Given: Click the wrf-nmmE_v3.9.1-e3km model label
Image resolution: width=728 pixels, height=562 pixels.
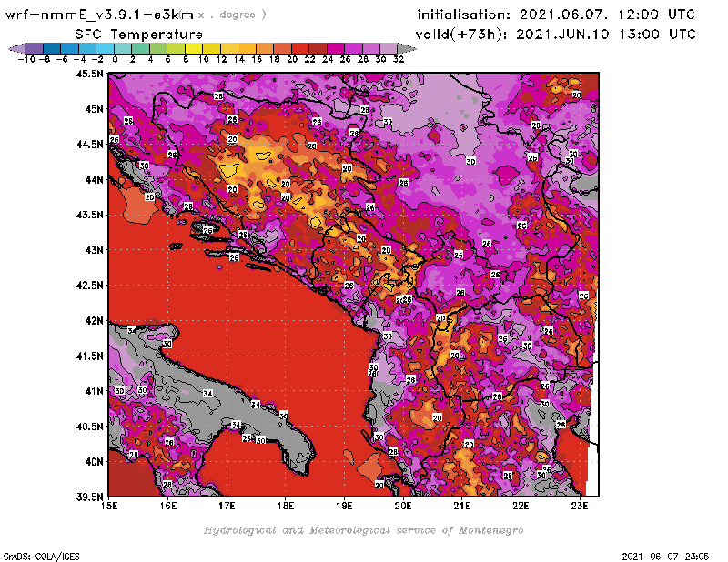Looking at the screenshot, I should (x=99, y=15).
